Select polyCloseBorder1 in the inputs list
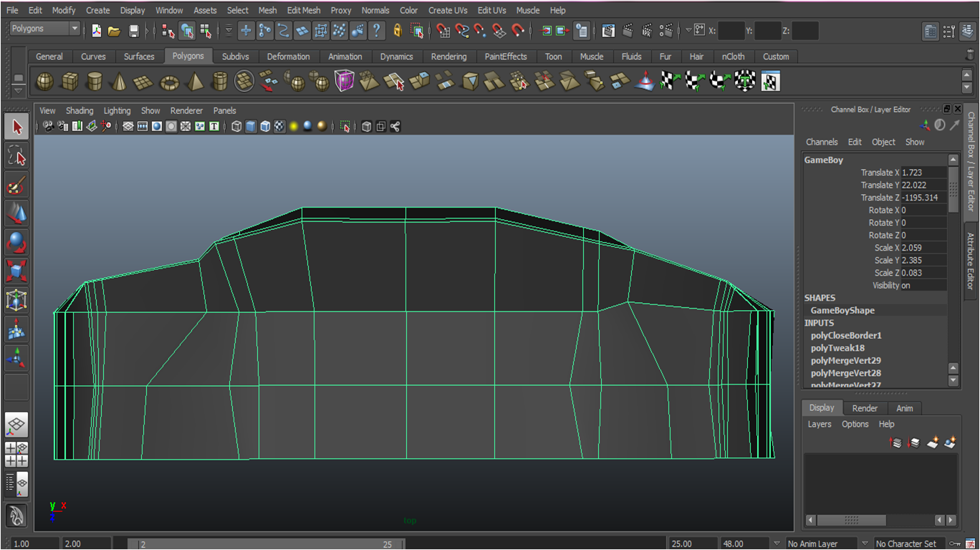This screenshot has width=980, height=550. tap(846, 335)
